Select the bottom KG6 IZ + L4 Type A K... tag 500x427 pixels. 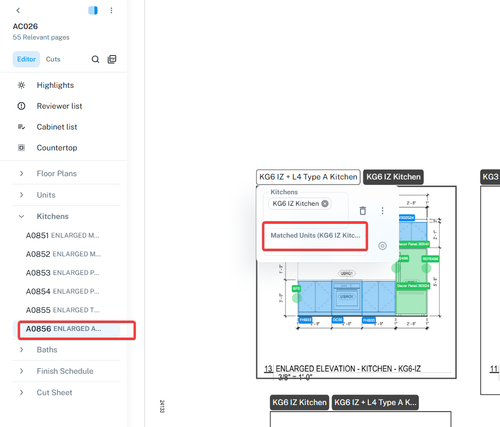pyautogui.click(x=375, y=402)
